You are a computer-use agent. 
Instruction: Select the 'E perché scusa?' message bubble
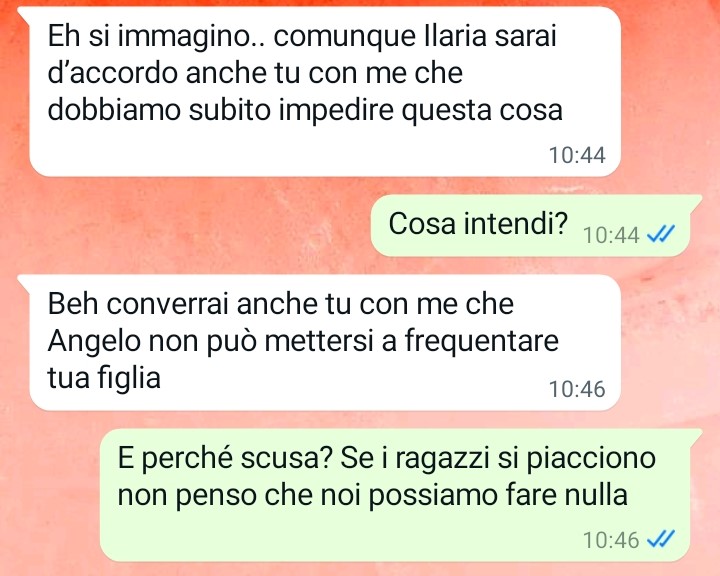click(401, 495)
